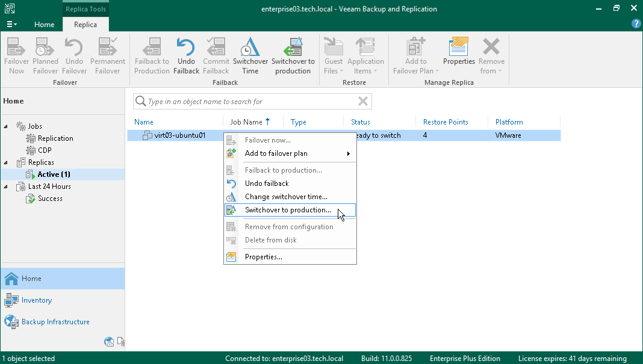Image resolution: width=643 pixels, height=364 pixels.
Task: Select Switchover to production menu entry
Action: point(288,210)
